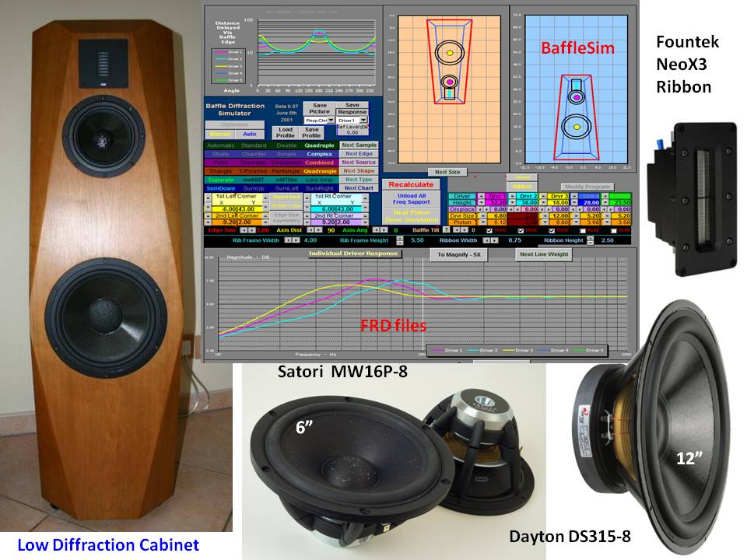
Task: Increase Edge Size with right arrow
Action: point(252,230)
